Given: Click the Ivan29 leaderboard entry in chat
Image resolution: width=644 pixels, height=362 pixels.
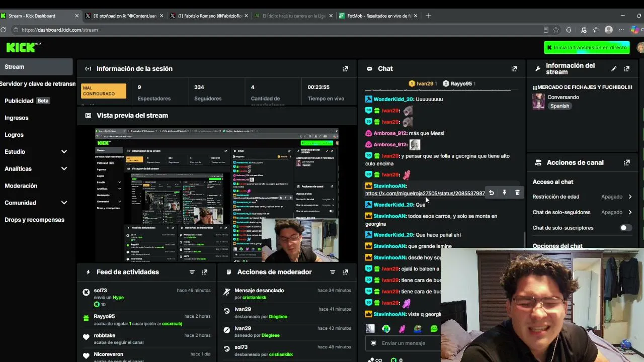Looking at the screenshot, I should 423,83.
